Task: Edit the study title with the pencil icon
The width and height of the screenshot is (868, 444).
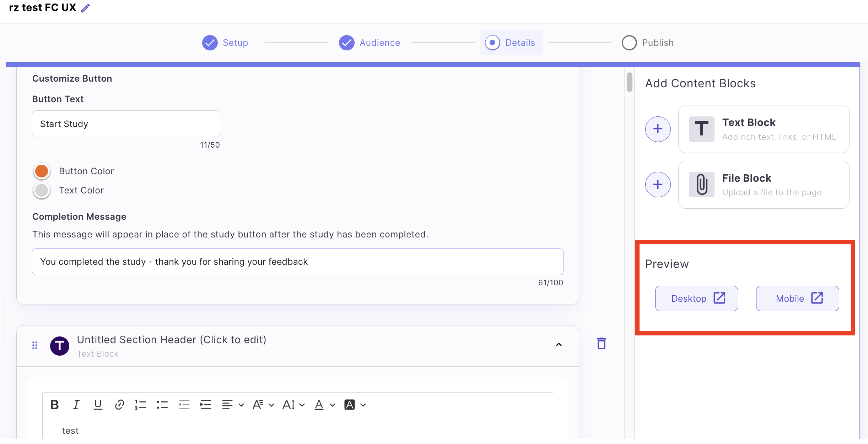Action: [85, 7]
